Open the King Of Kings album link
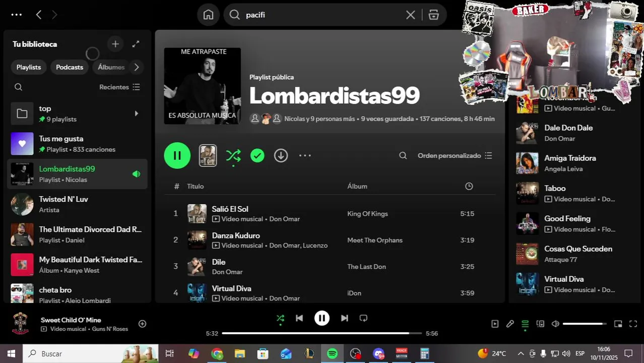 coord(367,214)
